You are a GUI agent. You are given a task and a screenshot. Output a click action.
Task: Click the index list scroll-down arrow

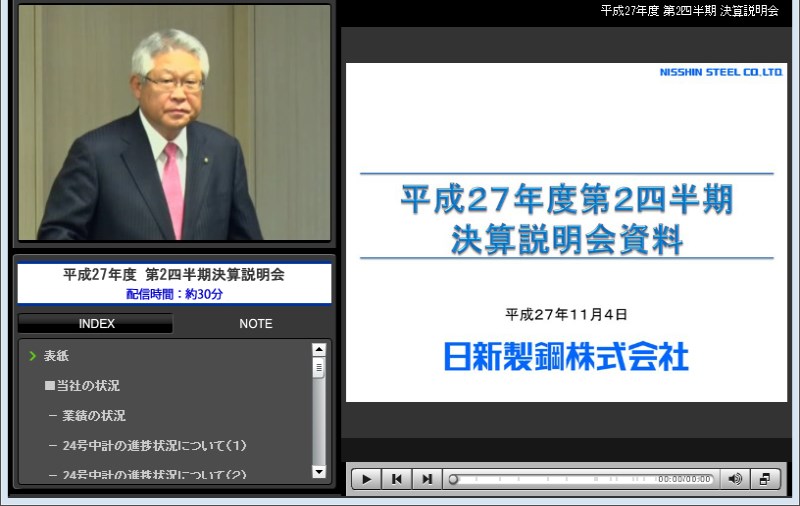319,472
